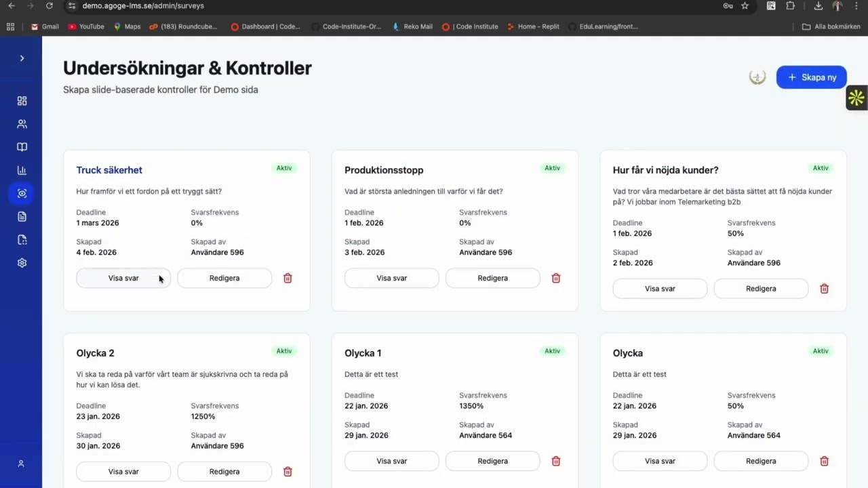The image size is (868, 488).
Task: Click the Produktionsstopp card title
Action: coord(384,170)
